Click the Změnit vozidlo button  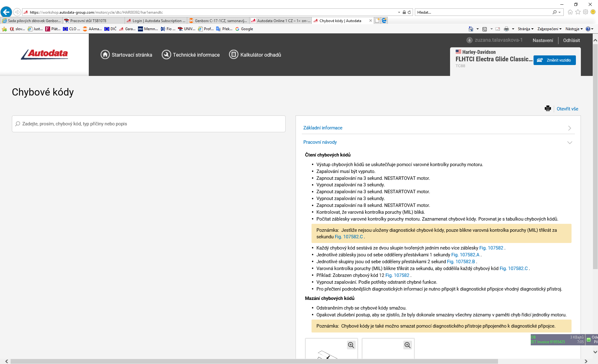coord(554,60)
